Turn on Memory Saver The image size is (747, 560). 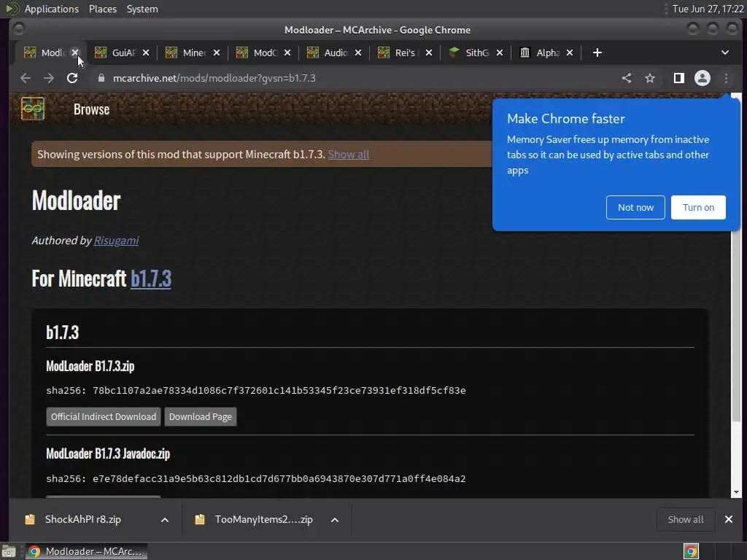coord(698,208)
